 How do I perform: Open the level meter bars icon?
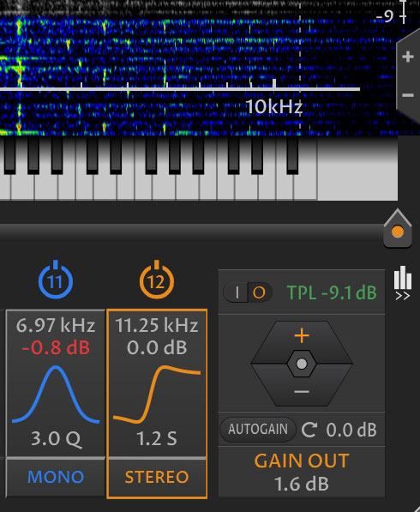[402, 278]
